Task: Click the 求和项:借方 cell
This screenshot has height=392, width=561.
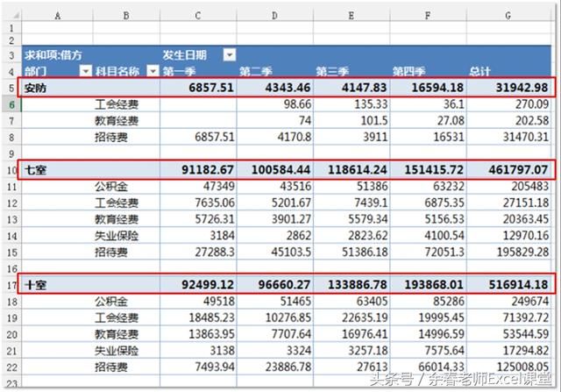Action: click(53, 54)
